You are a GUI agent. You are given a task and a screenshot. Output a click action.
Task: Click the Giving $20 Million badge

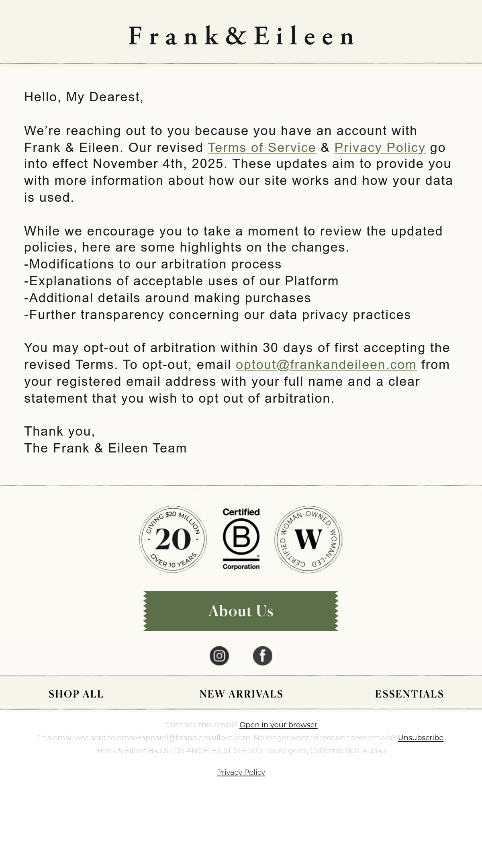[x=173, y=539]
